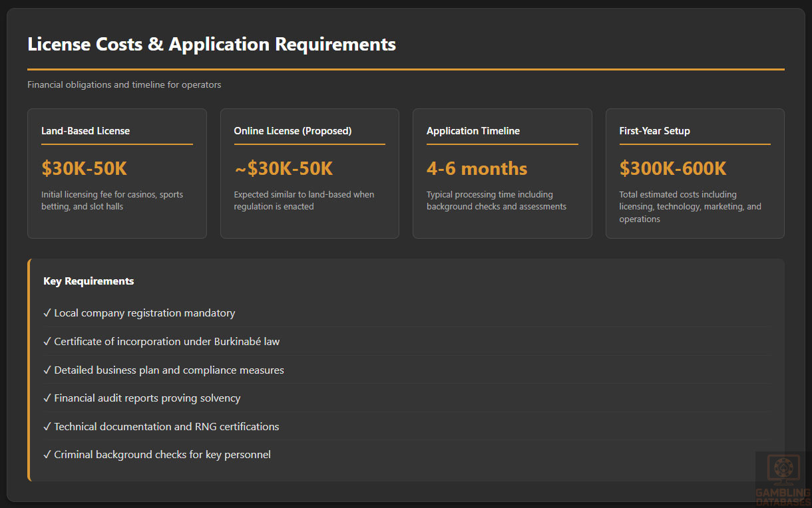Click the checkmark beside Criminal background checks
812x508 pixels.
pyautogui.click(x=47, y=455)
